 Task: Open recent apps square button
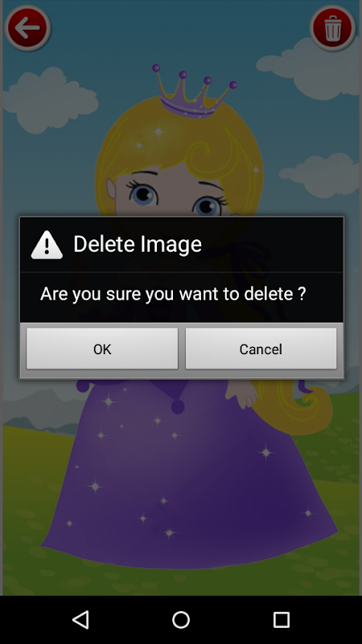point(281,619)
